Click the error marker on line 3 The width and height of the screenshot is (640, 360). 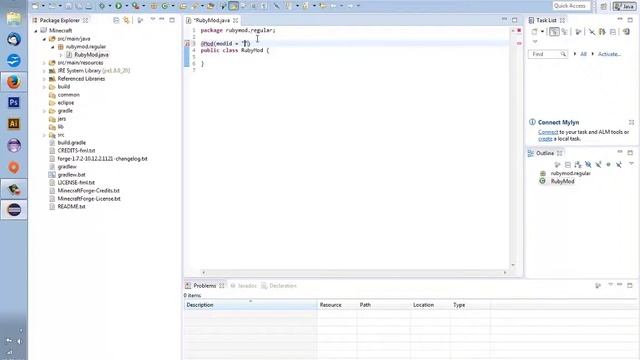point(187,43)
